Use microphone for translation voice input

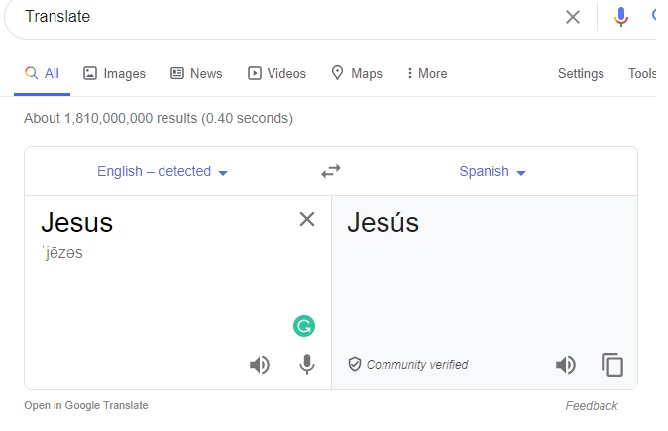click(x=307, y=365)
